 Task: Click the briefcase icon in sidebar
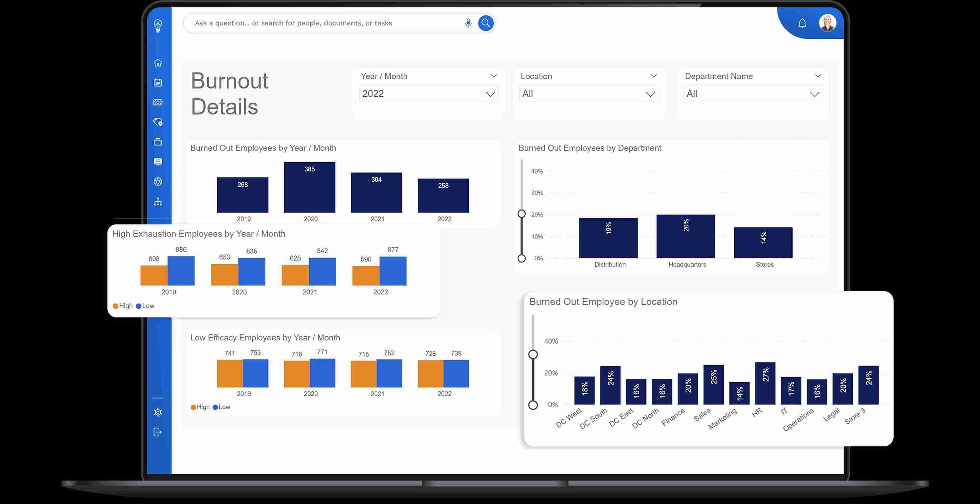point(158,142)
